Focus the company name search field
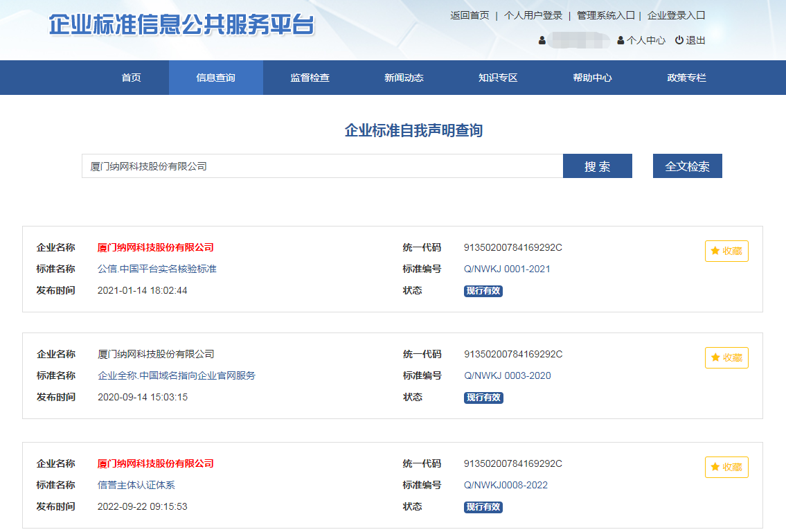 point(322,166)
